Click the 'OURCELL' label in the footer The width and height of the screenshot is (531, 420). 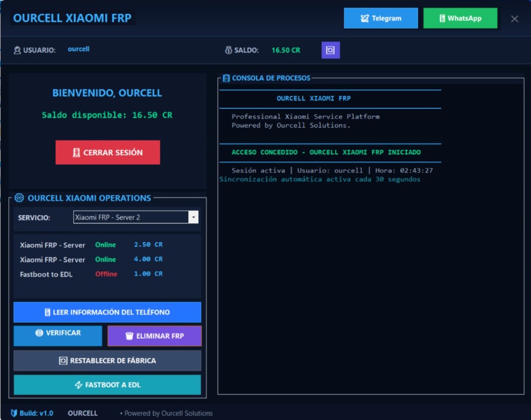pyautogui.click(x=82, y=413)
